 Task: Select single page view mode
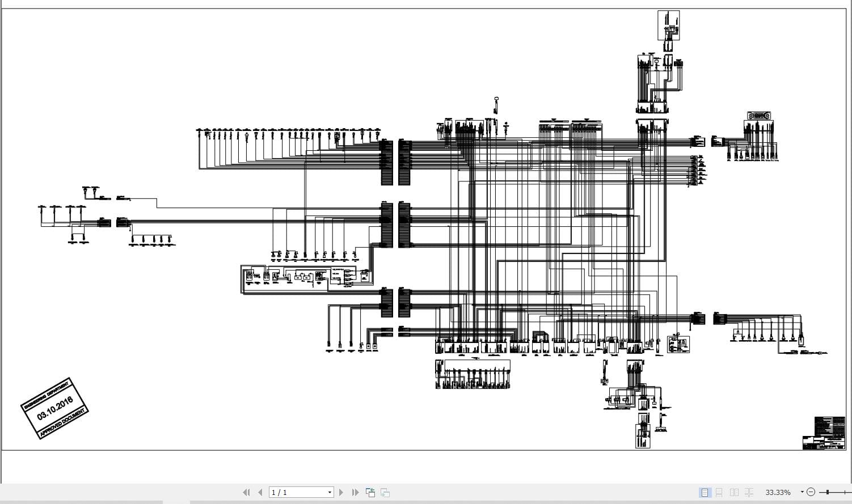[x=705, y=492]
